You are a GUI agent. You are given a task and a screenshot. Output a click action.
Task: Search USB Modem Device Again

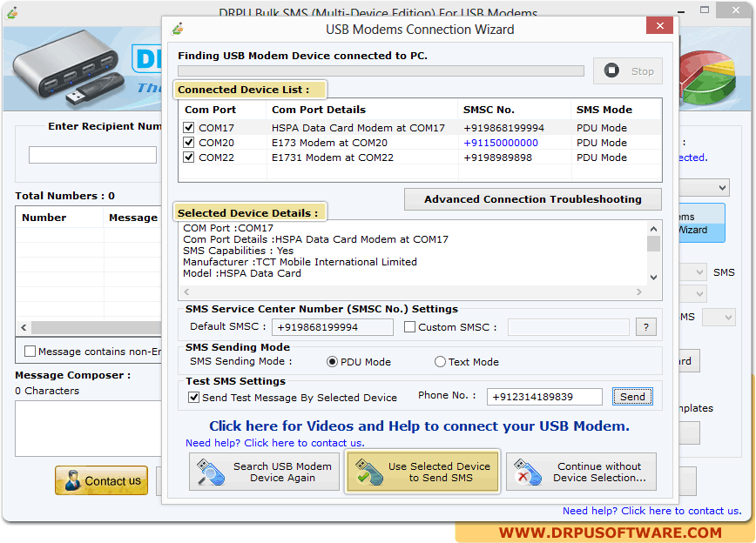click(264, 472)
